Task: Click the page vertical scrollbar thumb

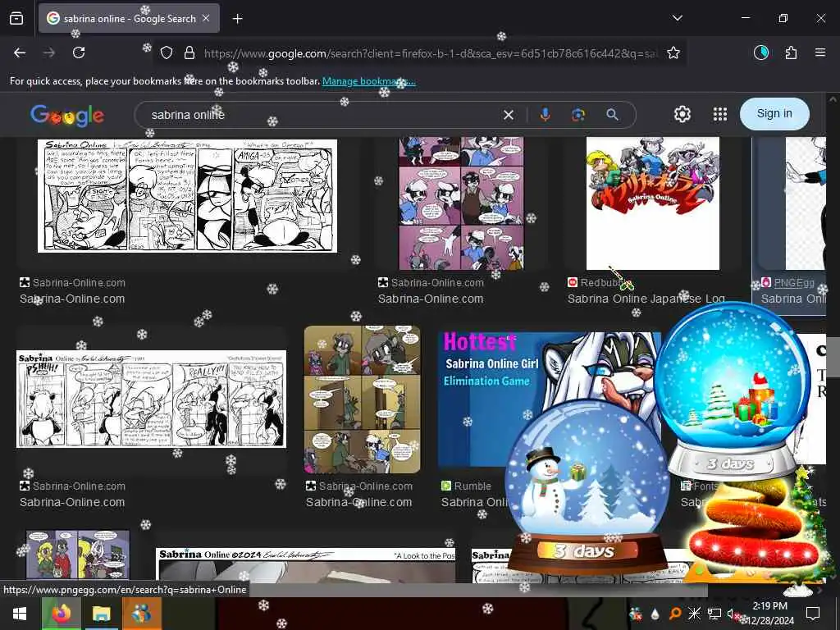Action: pos(832,356)
